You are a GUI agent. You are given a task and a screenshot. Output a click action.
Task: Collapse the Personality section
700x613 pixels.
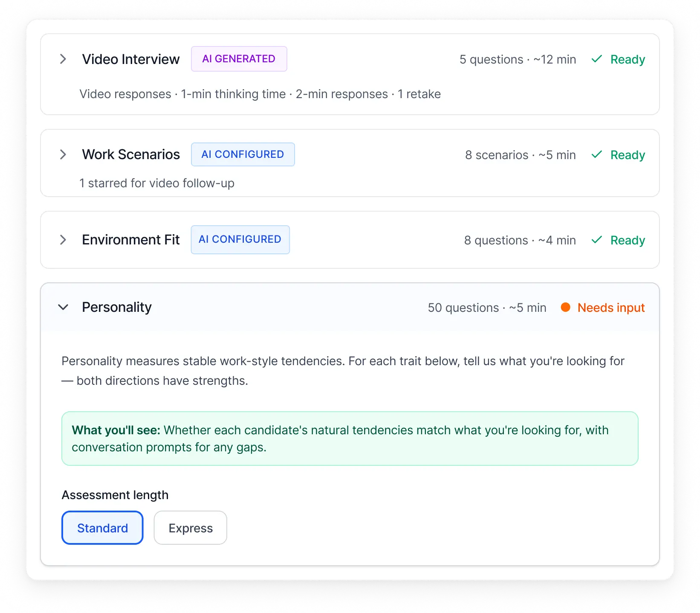(63, 307)
